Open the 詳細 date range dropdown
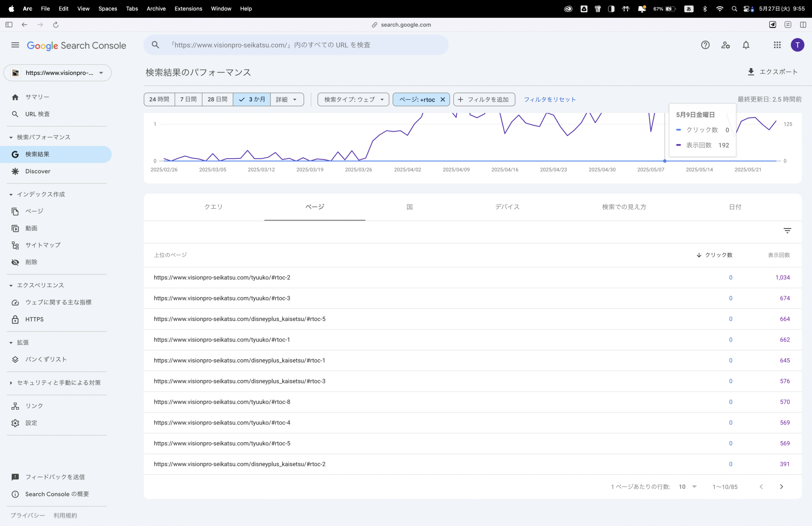Viewport: 812px width, 526px height. pos(287,99)
